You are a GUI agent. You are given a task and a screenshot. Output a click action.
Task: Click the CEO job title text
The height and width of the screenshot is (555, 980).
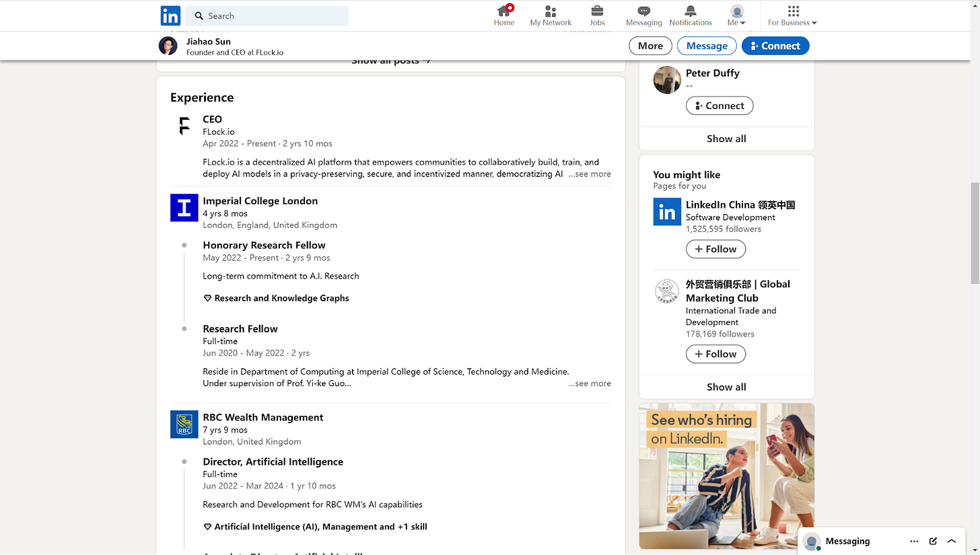(x=212, y=119)
